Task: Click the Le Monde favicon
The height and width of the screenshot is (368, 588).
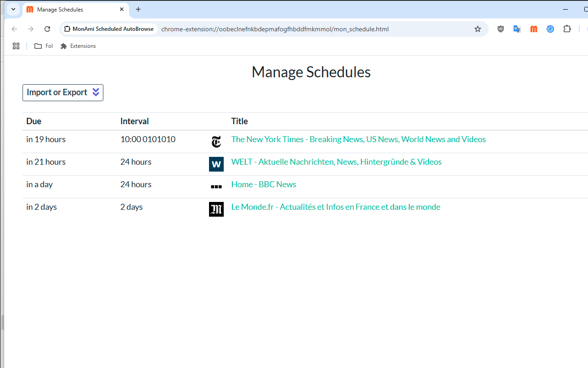Action: tap(216, 209)
